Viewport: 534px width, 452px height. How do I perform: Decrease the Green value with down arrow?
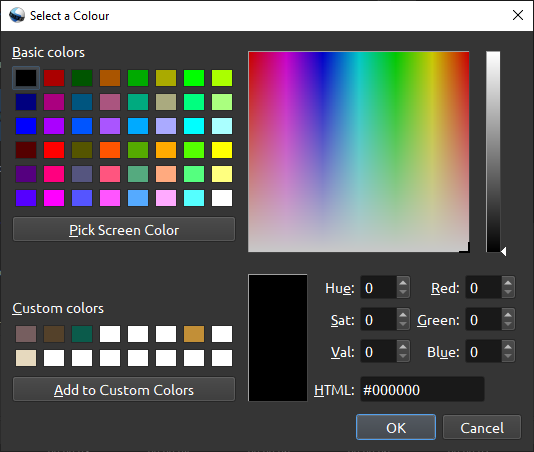coord(508,324)
